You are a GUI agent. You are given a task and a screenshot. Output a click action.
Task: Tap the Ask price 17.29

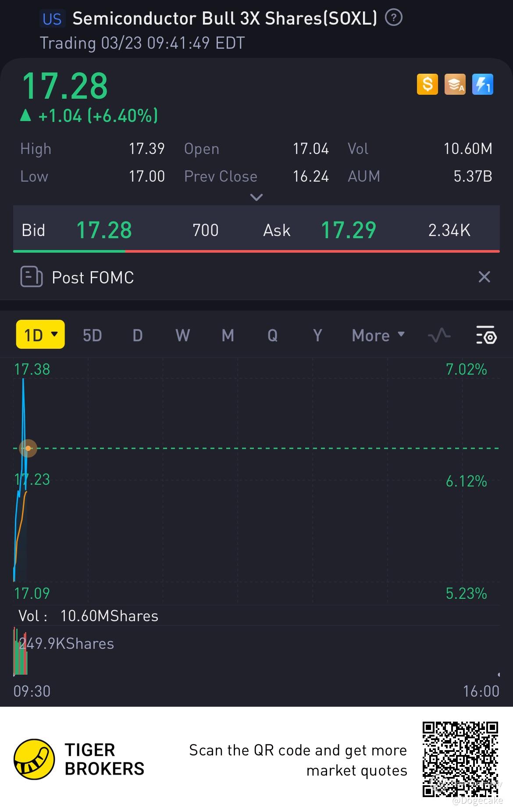click(349, 230)
